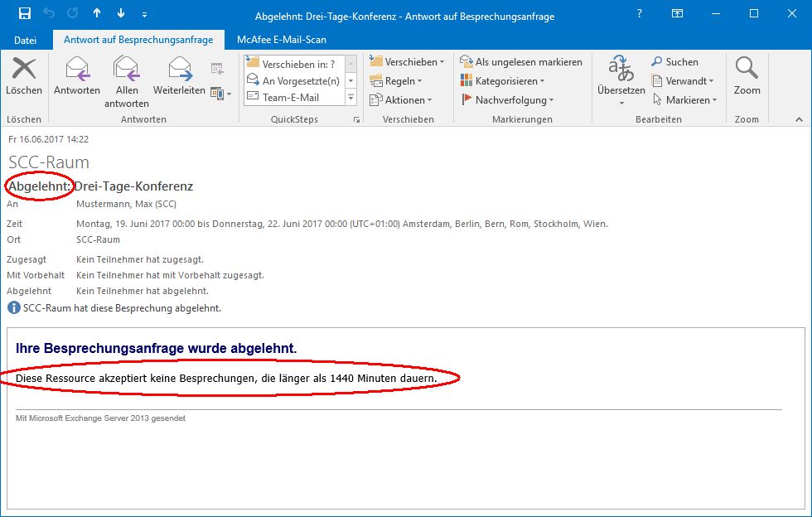This screenshot has height=517, width=812.
Task: Open the Aktionen dropdown
Action: tap(401, 100)
